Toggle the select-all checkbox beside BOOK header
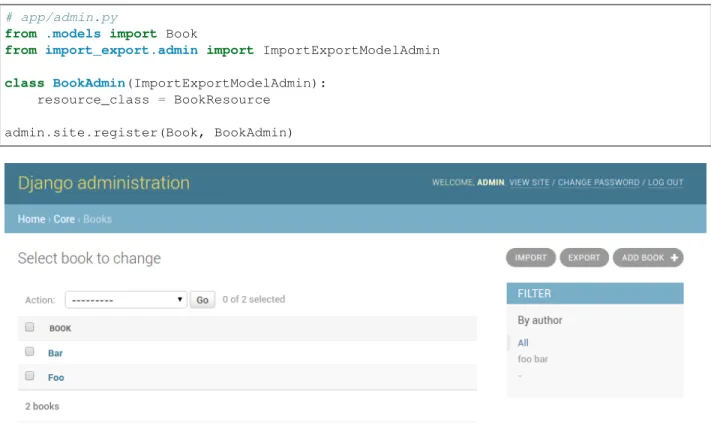The image size is (711, 435). pyautogui.click(x=29, y=327)
